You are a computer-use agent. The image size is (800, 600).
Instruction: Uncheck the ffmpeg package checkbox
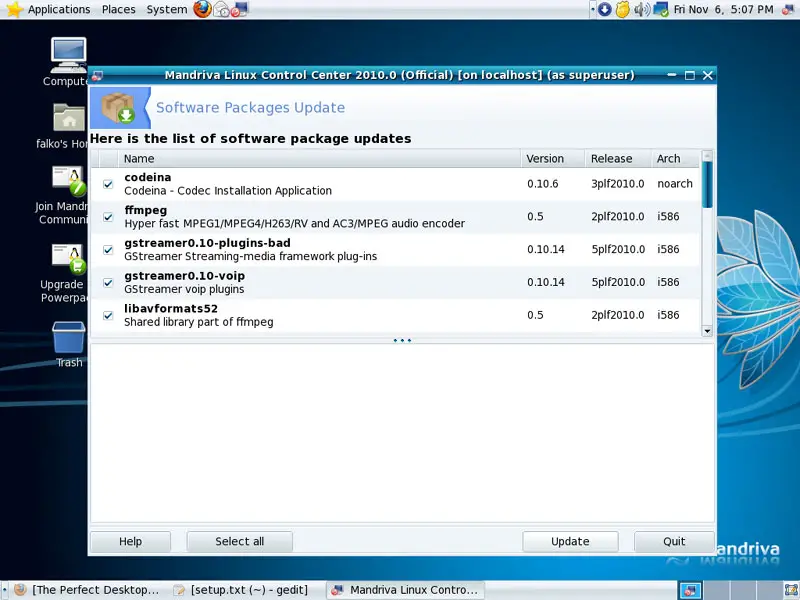point(108,217)
